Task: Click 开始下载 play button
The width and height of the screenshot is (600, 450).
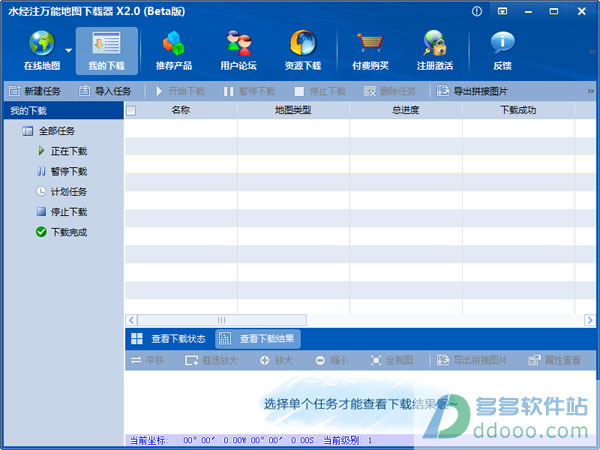Action: pyautogui.click(x=180, y=91)
